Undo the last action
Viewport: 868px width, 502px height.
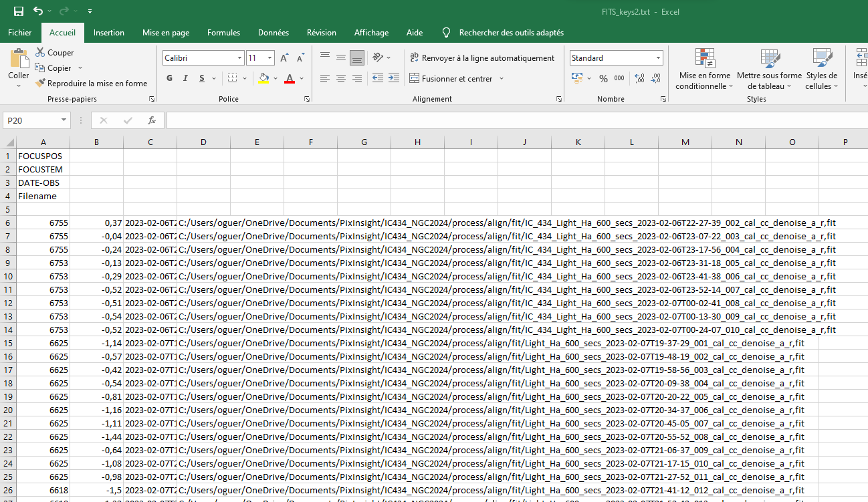point(38,11)
